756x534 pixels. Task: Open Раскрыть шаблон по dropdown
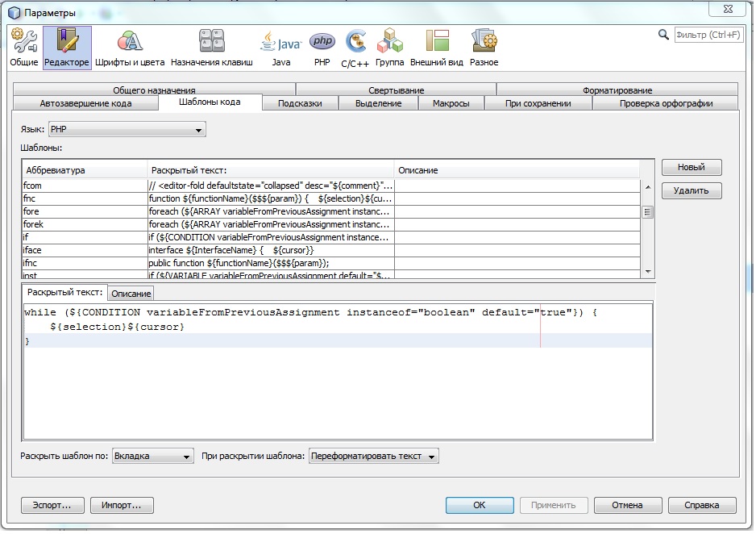tap(153, 456)
